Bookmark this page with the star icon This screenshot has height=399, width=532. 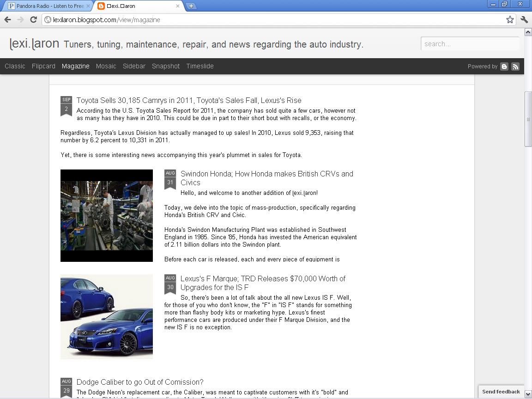coord(510,20)
